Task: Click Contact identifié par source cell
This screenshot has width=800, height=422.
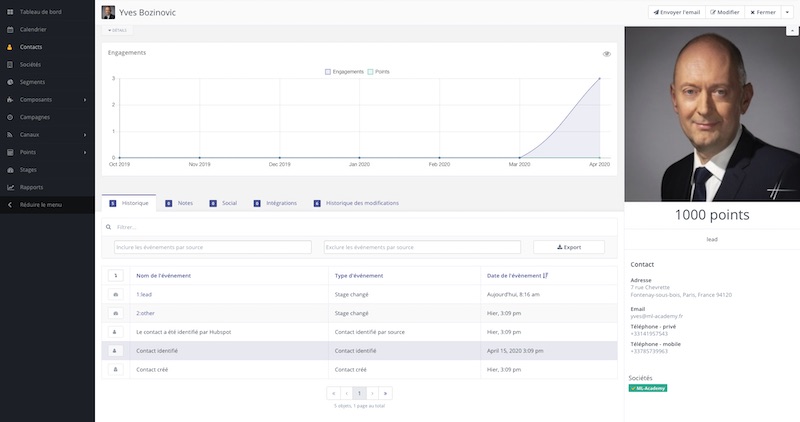Action: click(x=405, y=332)
